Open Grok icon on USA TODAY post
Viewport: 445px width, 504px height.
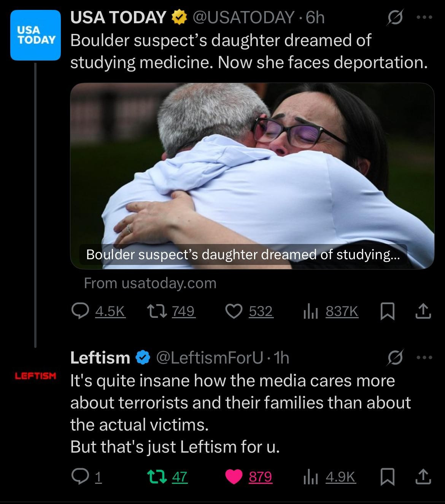(x=394, y=18)
